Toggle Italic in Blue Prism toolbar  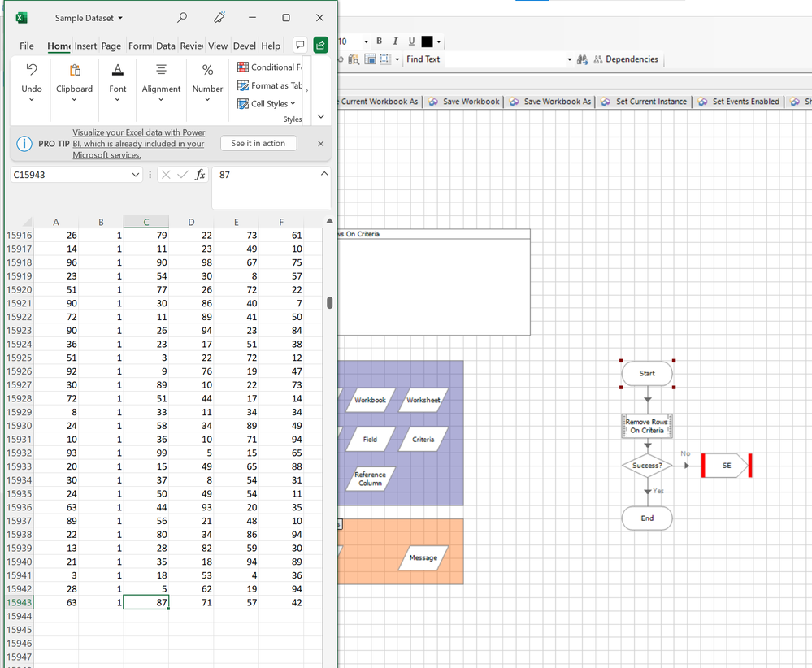point(395,41)
